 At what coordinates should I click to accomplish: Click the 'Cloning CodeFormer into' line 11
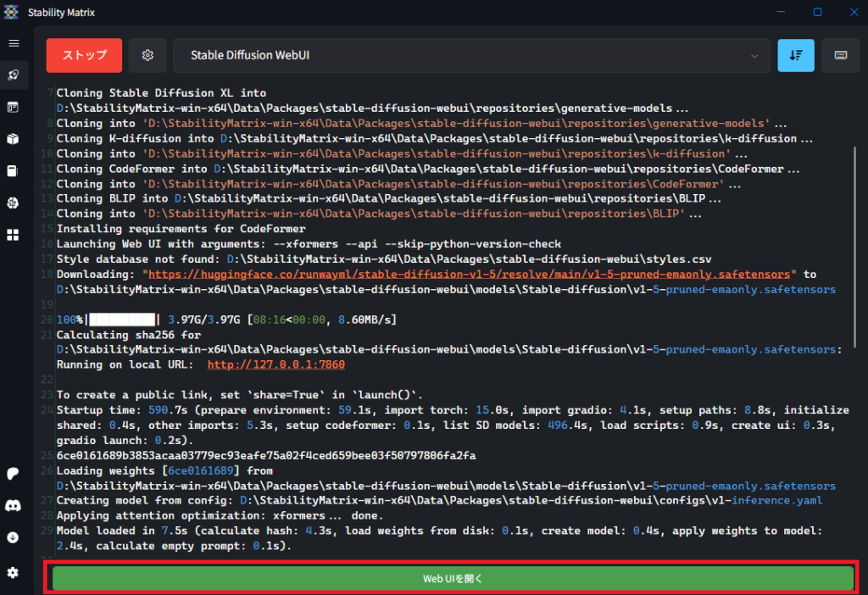tap(428, 169)
